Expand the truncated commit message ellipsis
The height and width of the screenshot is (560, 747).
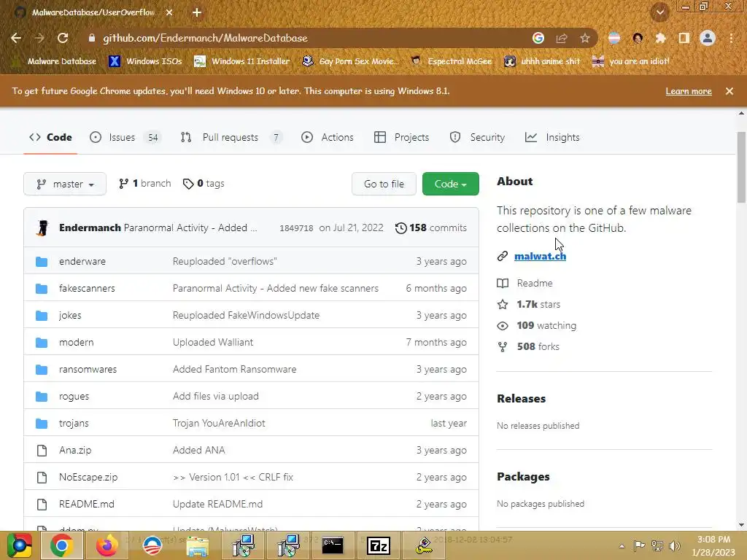pyautogui.click(x=253, y=228)
